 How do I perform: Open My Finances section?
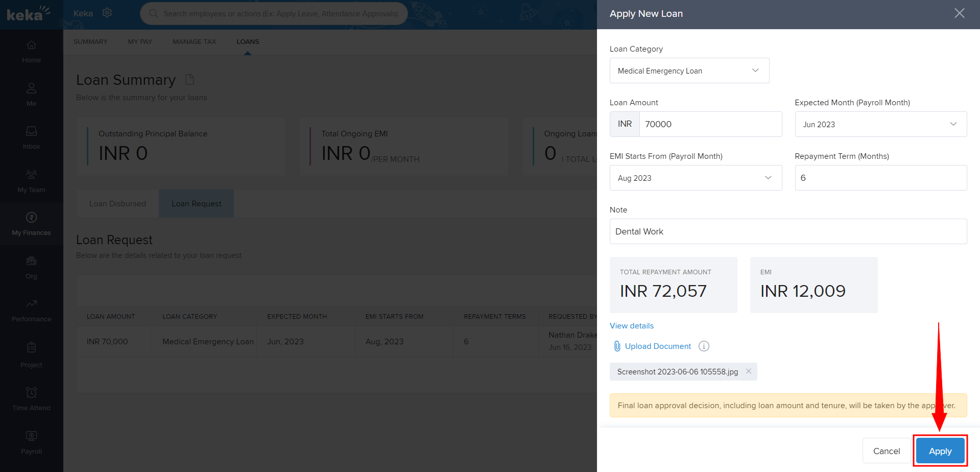pos(31,224)
